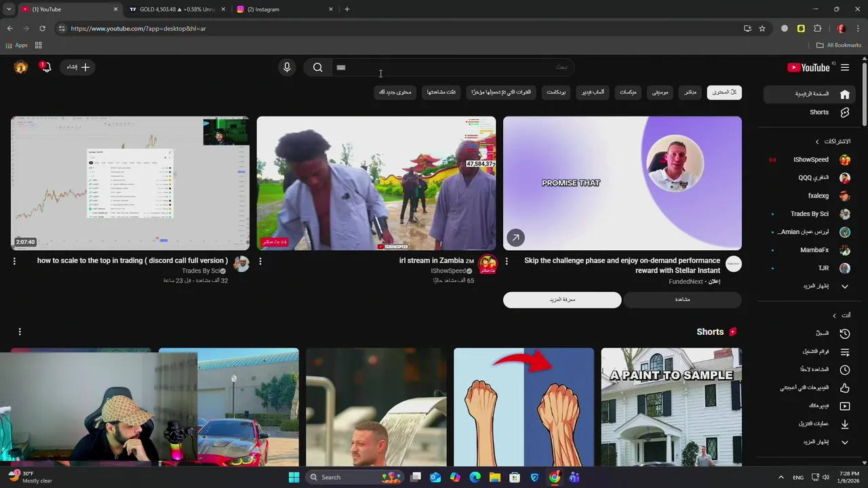Select the Mixes (ميكسات) filter chip
868x488 pixels.
click(x=628, y=92)
